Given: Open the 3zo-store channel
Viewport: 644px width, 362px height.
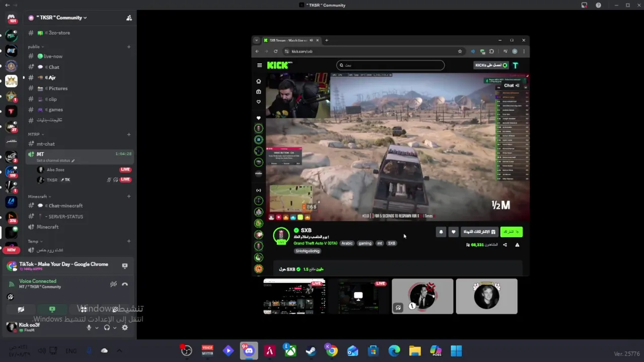Looking at the screenshot, I should [79, 33].
